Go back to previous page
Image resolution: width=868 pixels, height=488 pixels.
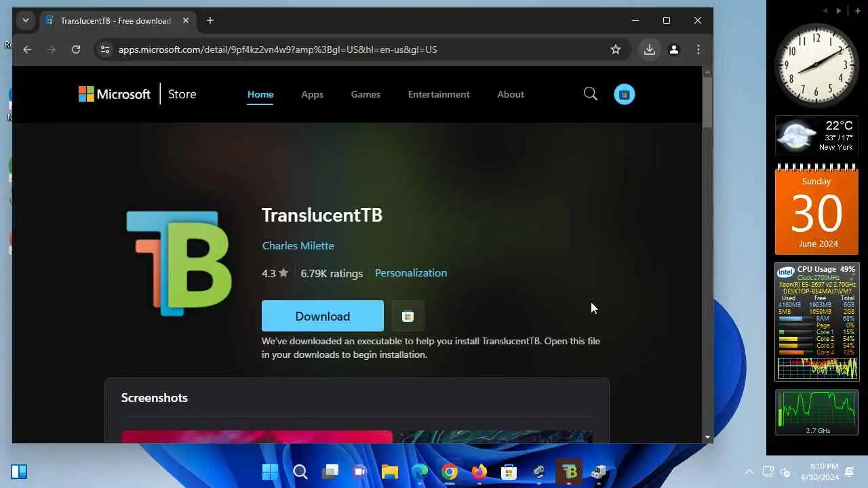(27, 49)
